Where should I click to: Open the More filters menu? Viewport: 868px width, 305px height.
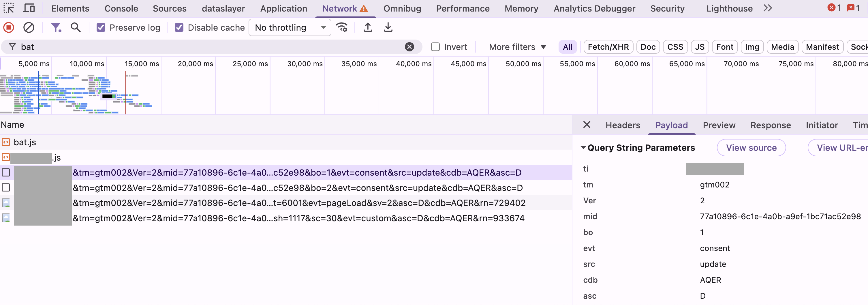click(516, 47)
